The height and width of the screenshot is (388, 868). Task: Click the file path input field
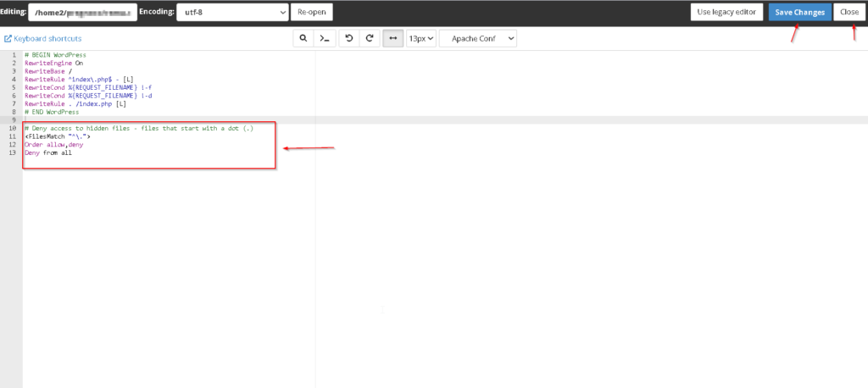(x=82, y=12)
